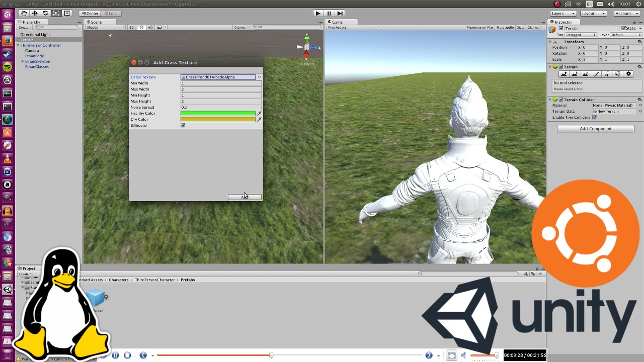Open the Layers dropdown
The width and height of the screenshot is (644, 362).
pos(562,13)
